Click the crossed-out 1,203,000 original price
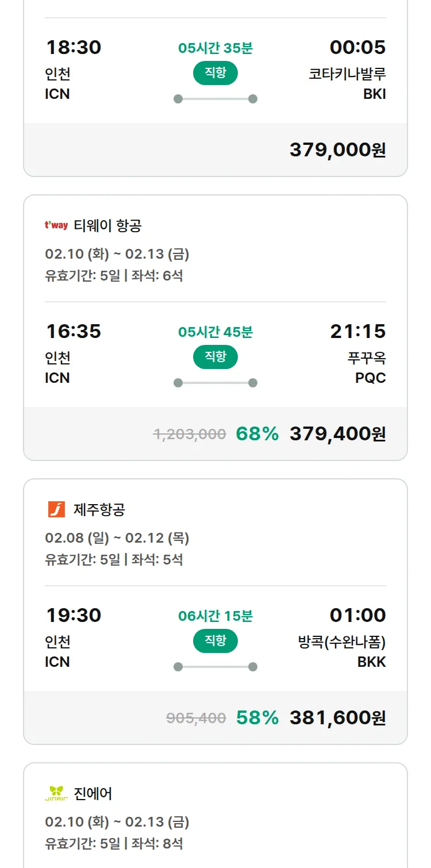The height and width of the screenshot is (868, 431). pos(190,434)
